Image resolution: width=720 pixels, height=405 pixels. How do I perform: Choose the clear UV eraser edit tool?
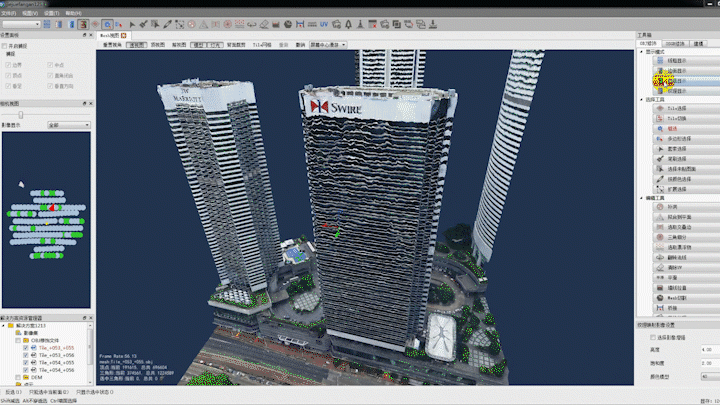click(x=686, y=268)
